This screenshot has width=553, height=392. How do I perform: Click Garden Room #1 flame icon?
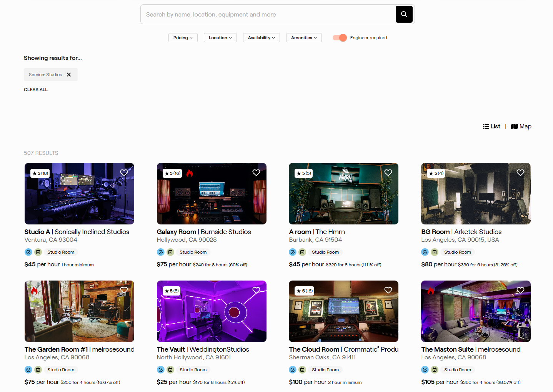34,291
